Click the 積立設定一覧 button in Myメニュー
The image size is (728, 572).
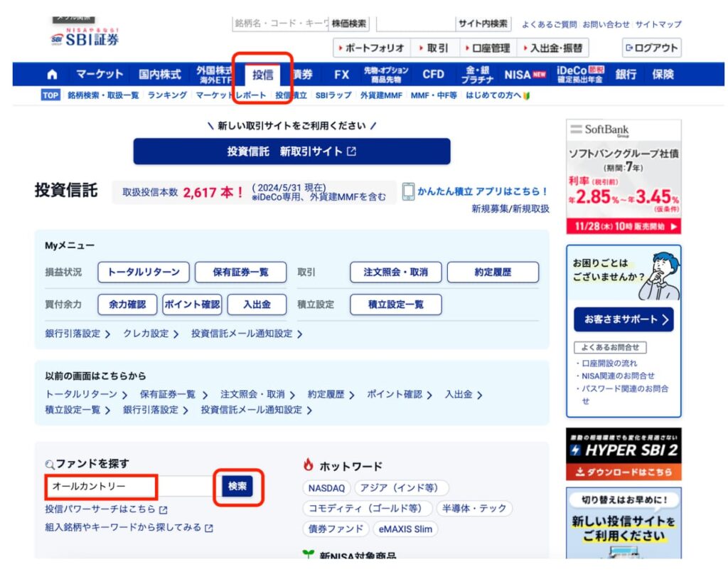[x=395, y=304]
